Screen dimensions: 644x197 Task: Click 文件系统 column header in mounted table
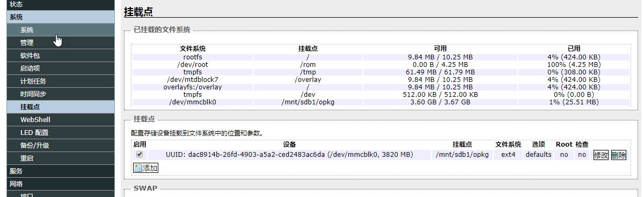(x=192, y=49)
